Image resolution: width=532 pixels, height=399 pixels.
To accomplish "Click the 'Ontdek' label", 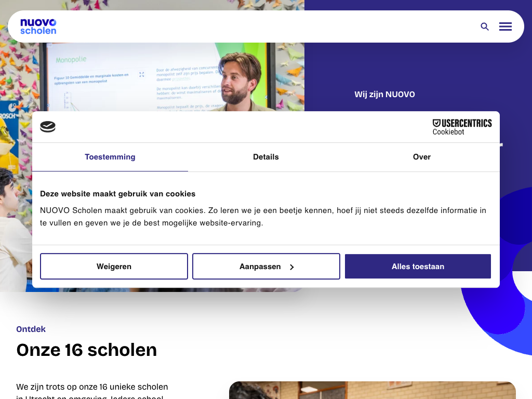I will point(31,329).
